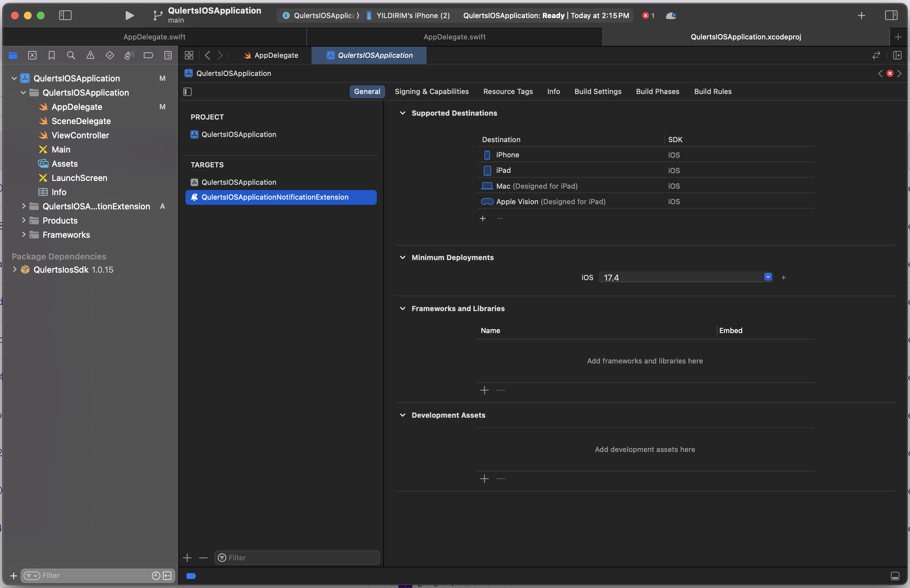Show only source-controlled files filter
This screenshot has width=910, height=588.
[x=167, y=575]
